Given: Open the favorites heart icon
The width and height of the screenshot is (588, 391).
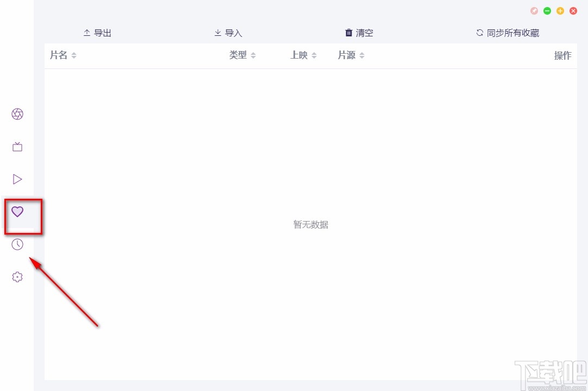Looking at the screenshot, I should (x=17, y=212).
